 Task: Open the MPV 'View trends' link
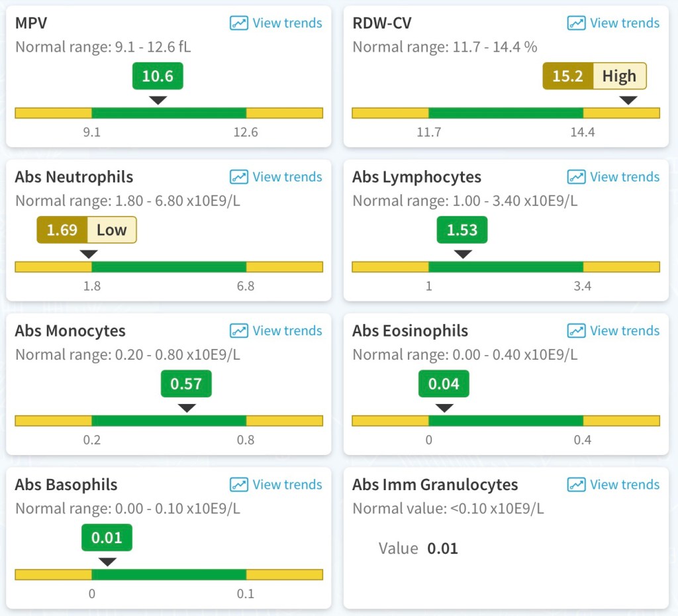[287, 23]
